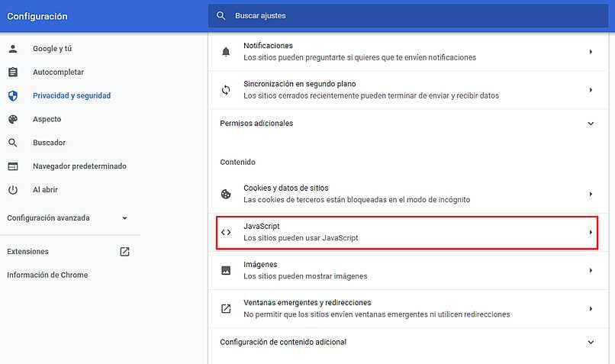This screenshot has width=615, height=364.
Task: Open Información de Chrome link
Action: (x=47, y=275)
